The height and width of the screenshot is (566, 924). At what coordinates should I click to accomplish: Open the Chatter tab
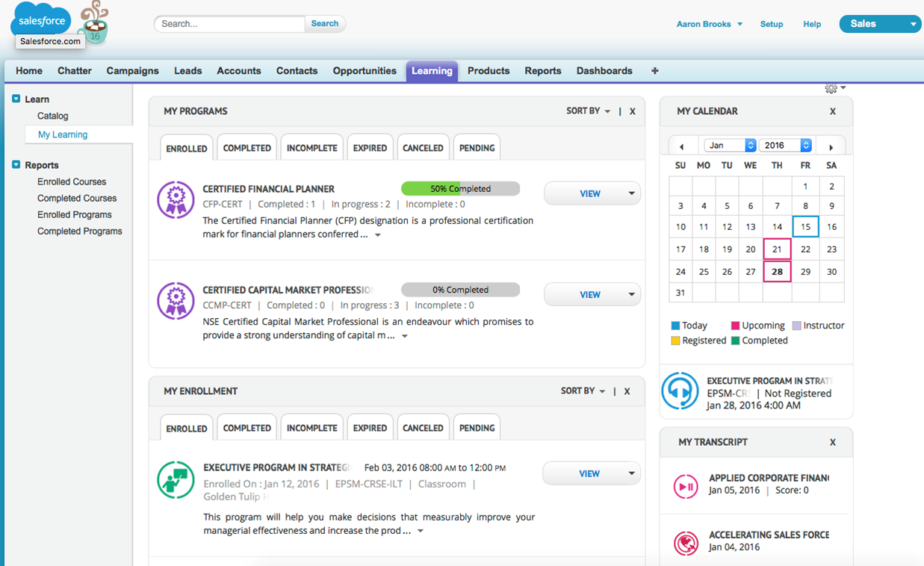(x=75, y=71)
